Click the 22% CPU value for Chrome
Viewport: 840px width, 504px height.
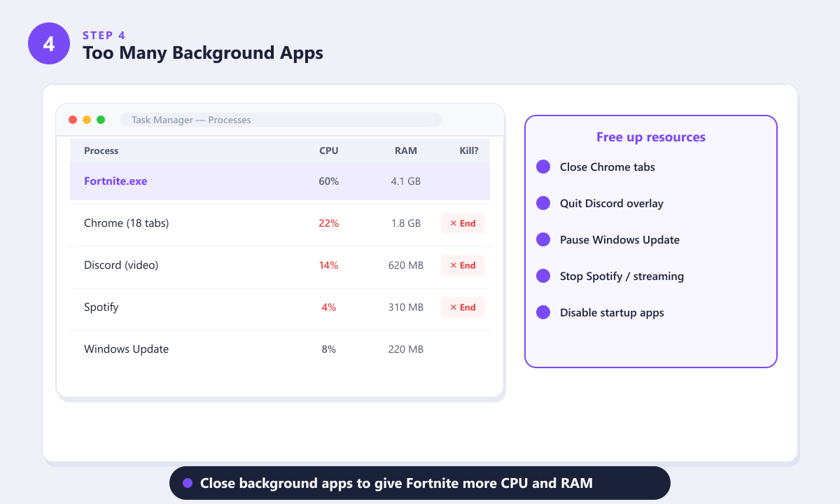[329, 223]
